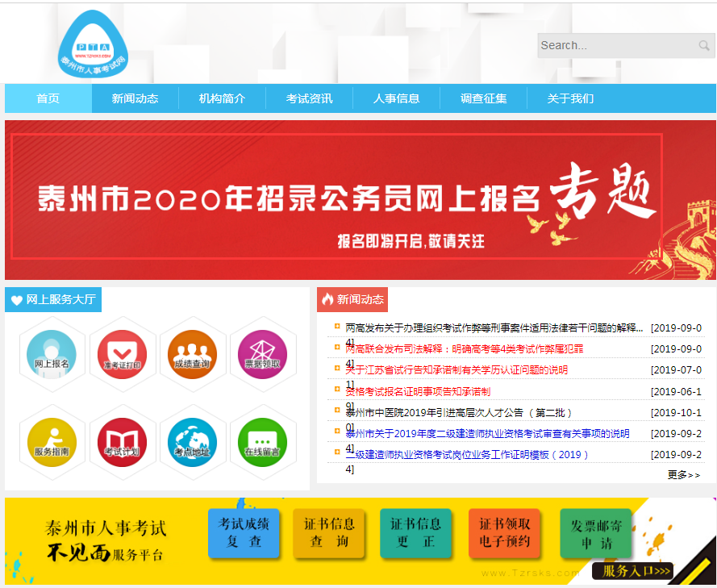Click the 证书信息查询 button

pos(329,532)
